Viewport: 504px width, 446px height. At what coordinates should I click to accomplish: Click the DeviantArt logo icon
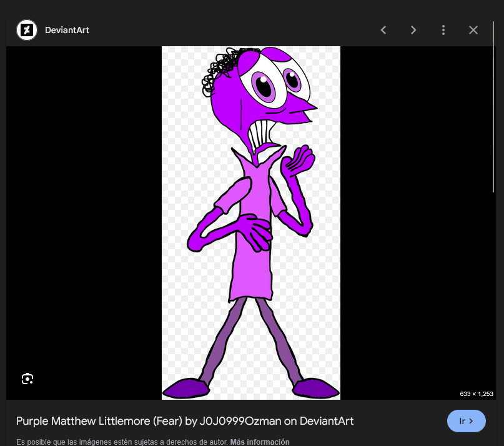[26, 29]
